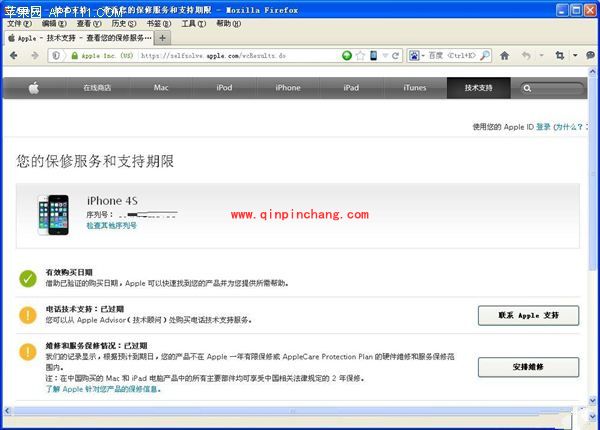Click the 有效购买日期 heading
The image size is (600, 430).
(x=69, y=272)
